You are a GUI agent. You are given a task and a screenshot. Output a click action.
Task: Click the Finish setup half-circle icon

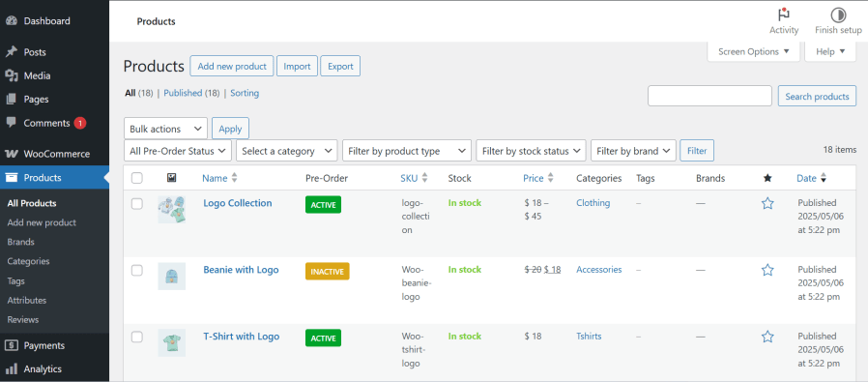tap(838, 15)
